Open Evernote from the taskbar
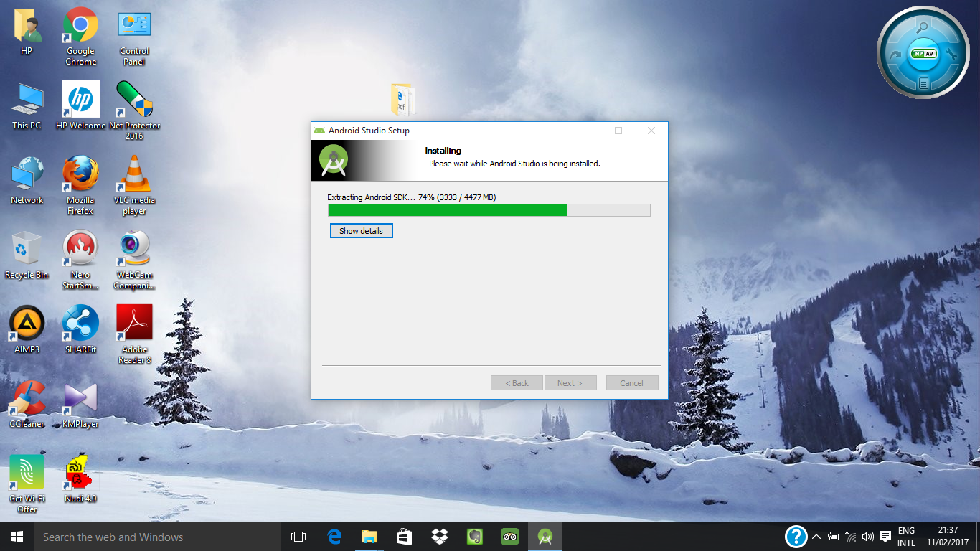This screenshot has width=980, height=551. point(474,537)
